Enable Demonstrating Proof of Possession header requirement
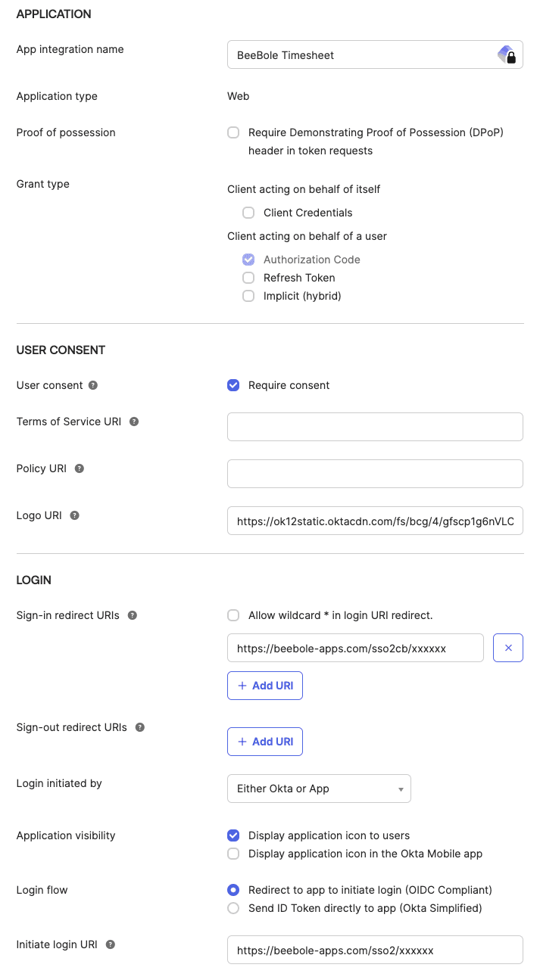540x980 pixels. click(233, 132)
